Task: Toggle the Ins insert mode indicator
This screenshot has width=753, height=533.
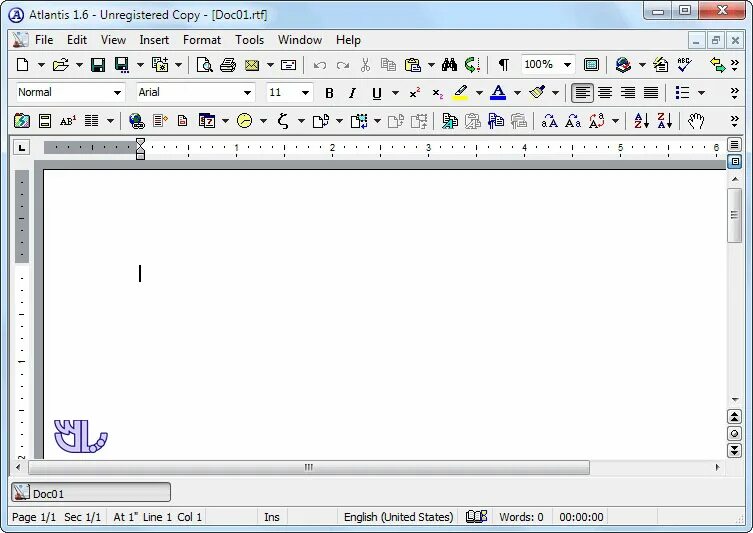Action: tap(272, 517)
